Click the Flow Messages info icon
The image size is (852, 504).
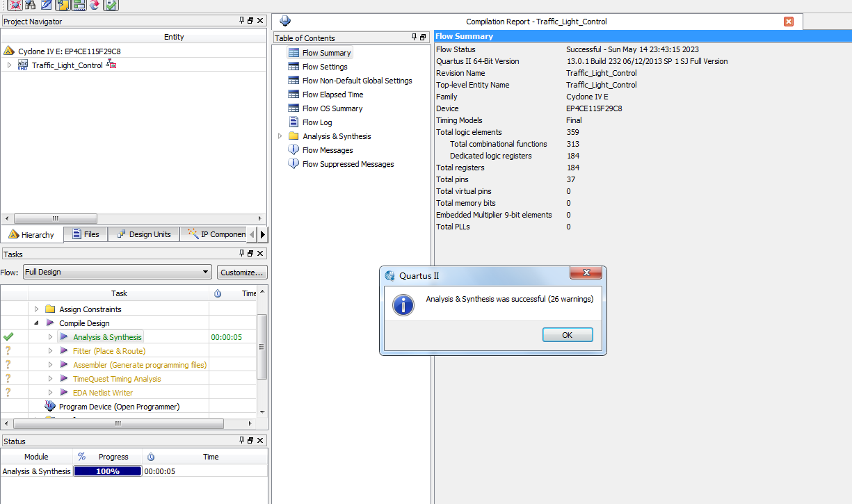click(294, 149)
